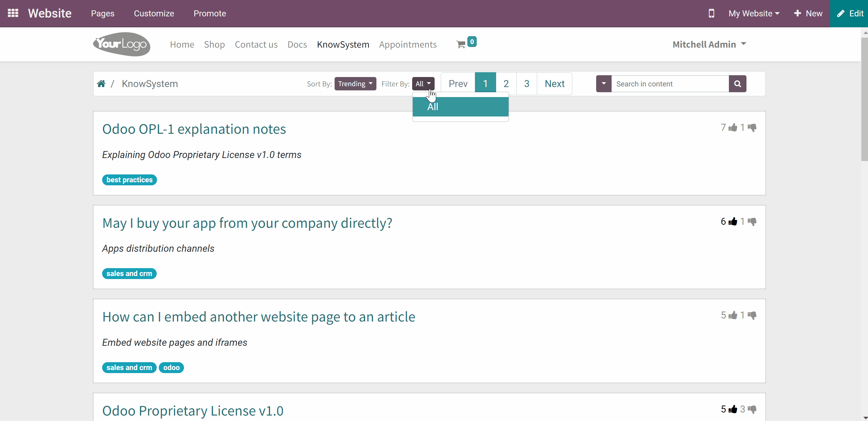
Task: Click the plus New button
Action: coord(808,13)
